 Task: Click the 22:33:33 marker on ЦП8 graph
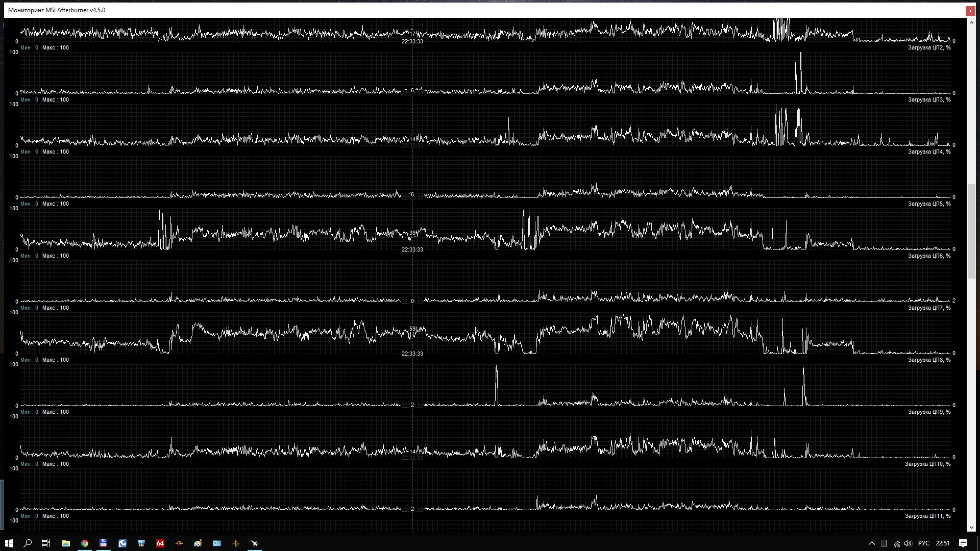[412, 354]
